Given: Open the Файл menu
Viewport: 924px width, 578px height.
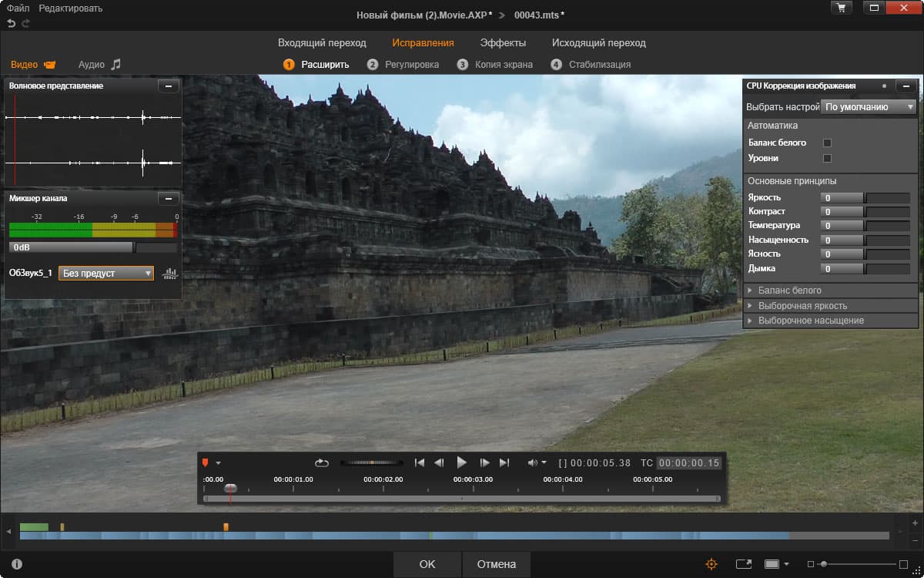Looking at the screenshot, I should point(18,8).
